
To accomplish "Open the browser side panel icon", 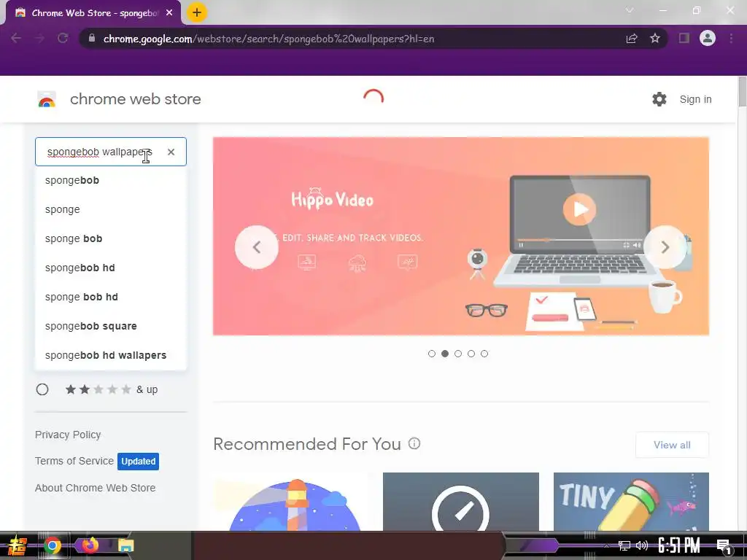I will (684, 38).
